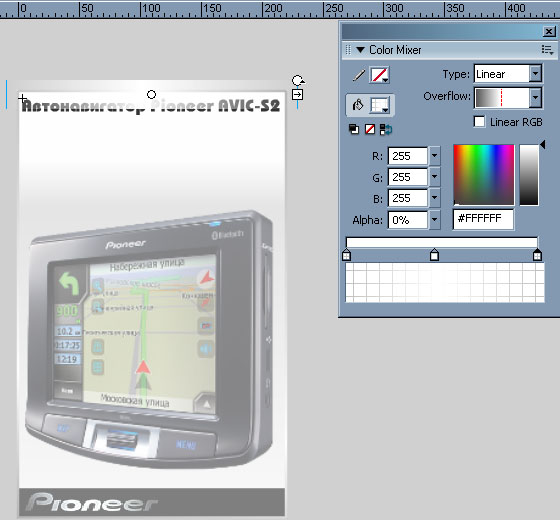Open the R value slider dropdown arrow
Screen dimensions: 560x520
[434, 156]
